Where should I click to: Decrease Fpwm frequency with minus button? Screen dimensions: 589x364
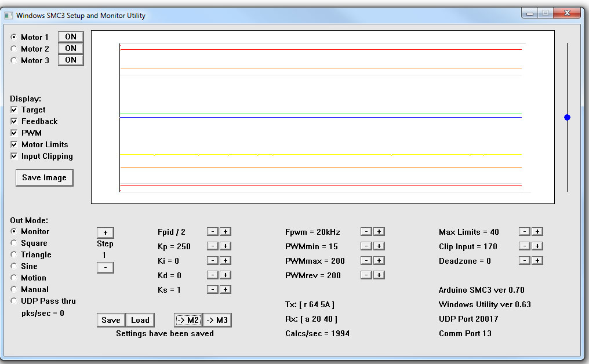pyautogui.click(x=366, y=232)
